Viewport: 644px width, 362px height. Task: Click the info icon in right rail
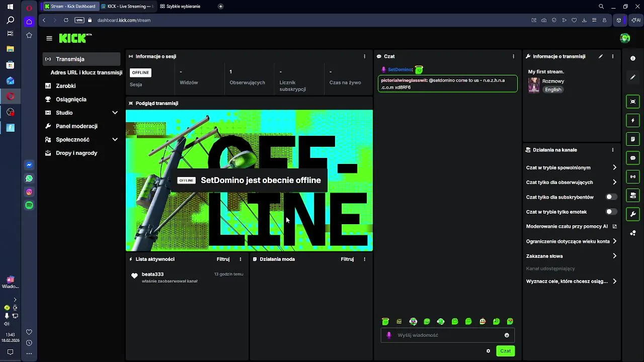(x=633, y=58)
